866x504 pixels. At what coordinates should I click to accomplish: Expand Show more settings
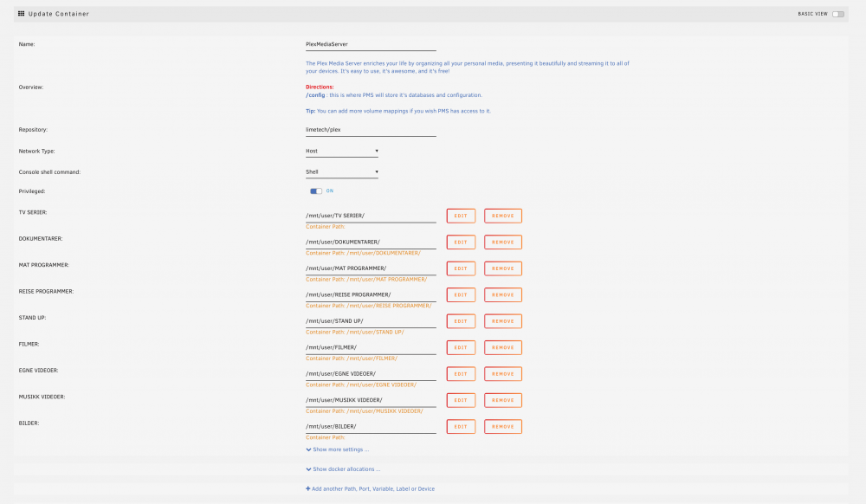tap(338, 449)
